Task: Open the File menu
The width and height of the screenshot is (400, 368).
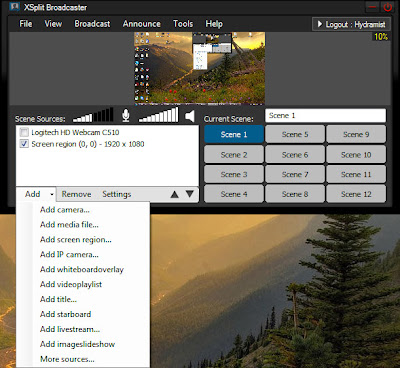Action: coord(26,24)
